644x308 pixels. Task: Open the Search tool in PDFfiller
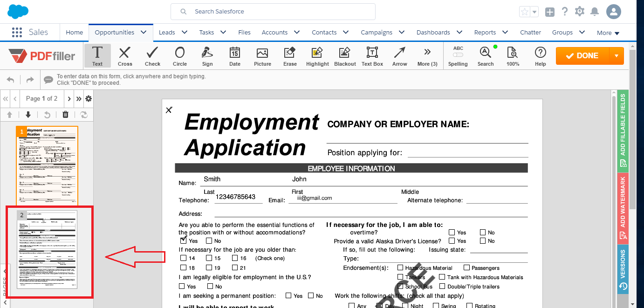pos(486,55)
